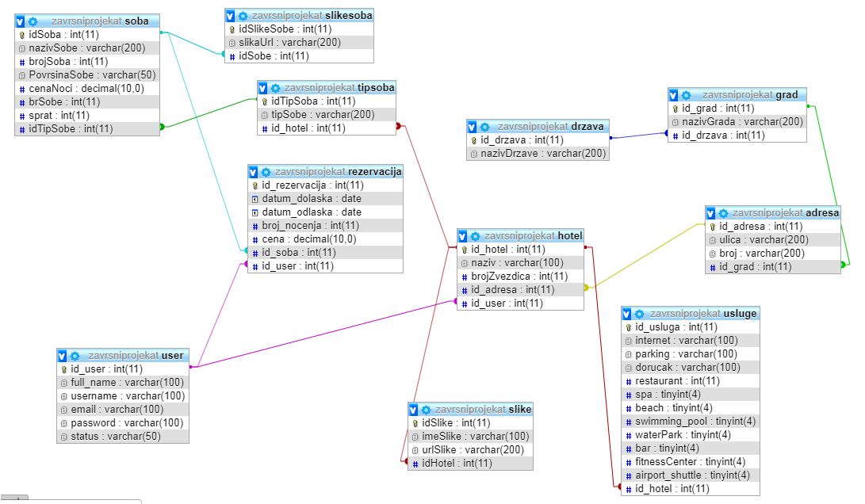865x504 pixels.
Task: Select the nazivDrzave column row
Action: 538,154
